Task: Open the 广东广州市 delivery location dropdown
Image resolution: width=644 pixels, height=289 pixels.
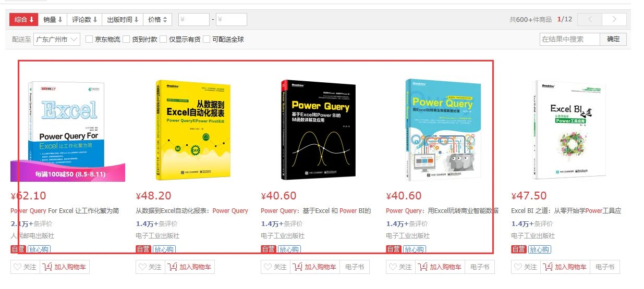Action: [57, 39]
